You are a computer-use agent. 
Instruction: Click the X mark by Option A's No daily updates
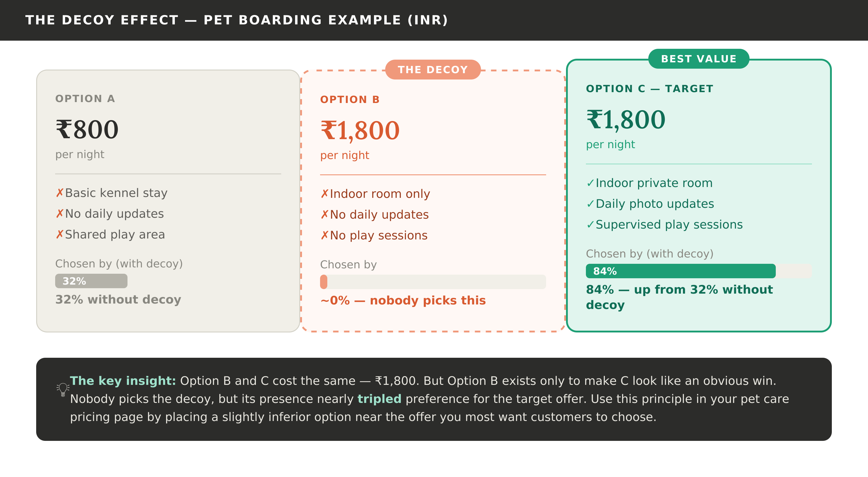(60, 214)
